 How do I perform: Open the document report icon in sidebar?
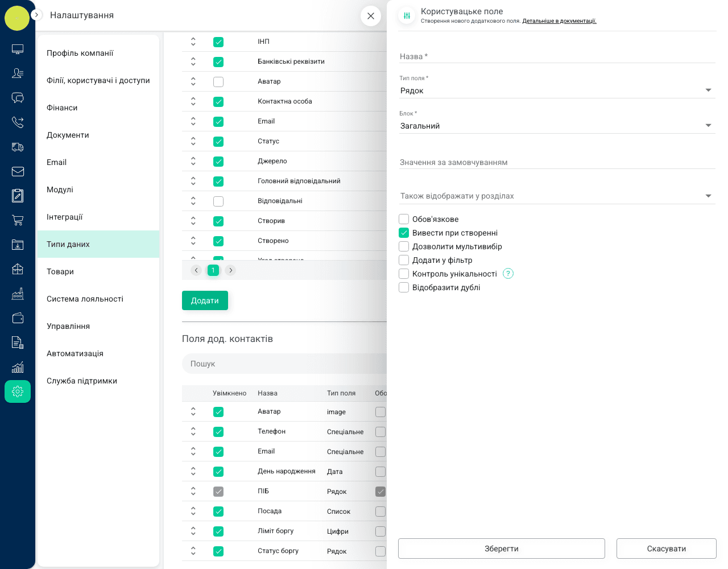coord(18,343)
